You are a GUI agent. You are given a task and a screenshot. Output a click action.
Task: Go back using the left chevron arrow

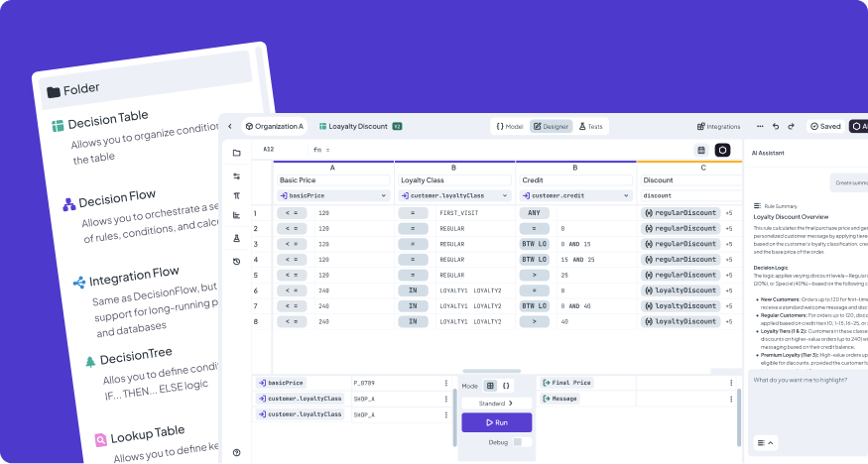pyautogui.click(x=230, y=126)
